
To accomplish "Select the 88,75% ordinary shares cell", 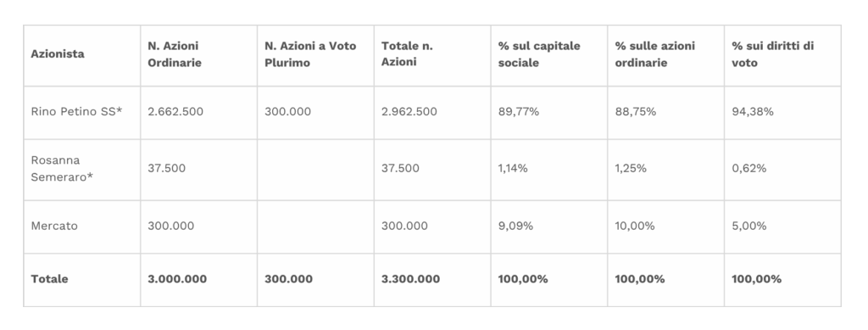I will 636,111.
